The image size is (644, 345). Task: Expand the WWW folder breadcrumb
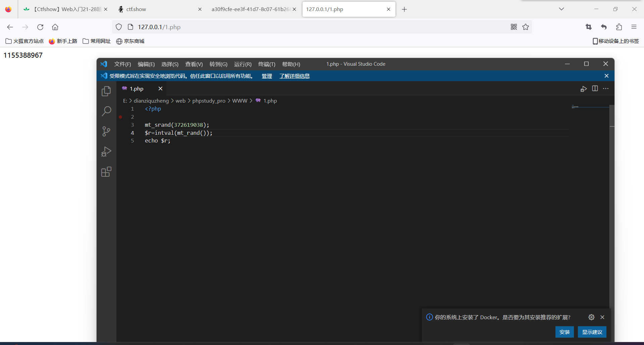[239, 101]
